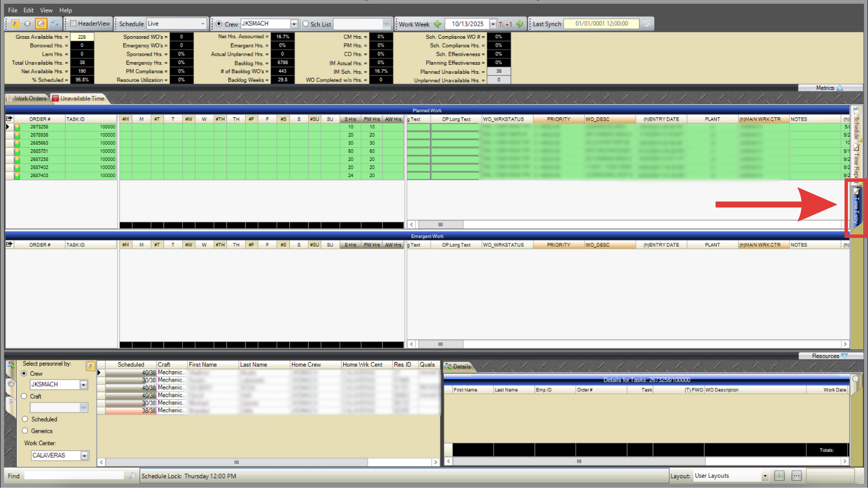Viewport: 868px width, 488px height.
Task: Go to previous work week with green left arrow
Action: pos(438,24)
